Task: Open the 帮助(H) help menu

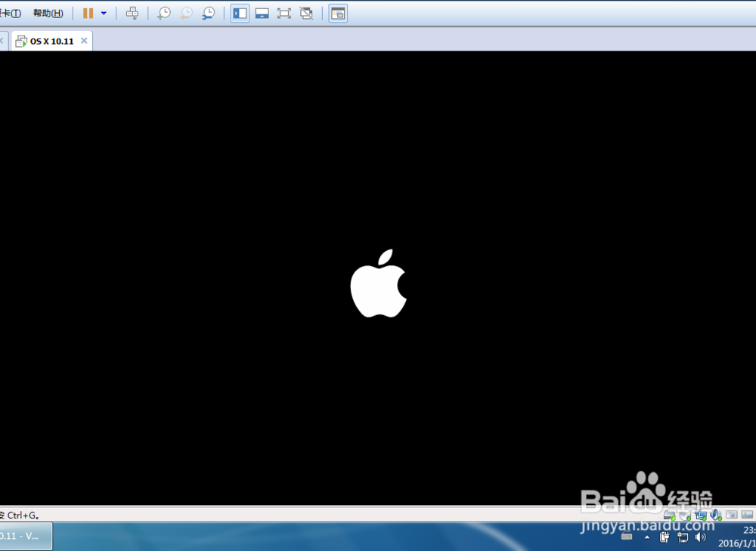Action: [x=48, y=13]
